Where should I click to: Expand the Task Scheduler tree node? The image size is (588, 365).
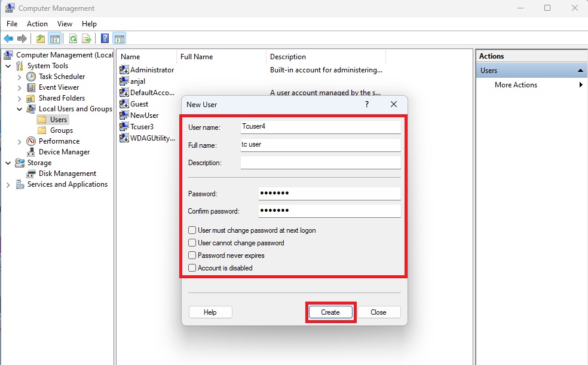pos(20,77)
